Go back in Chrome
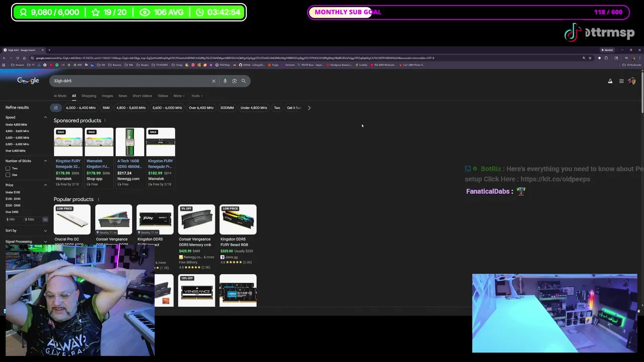Image resolution: width=644 pixels, height=362 pixels. pyautogui.click(x=4, y=58)
